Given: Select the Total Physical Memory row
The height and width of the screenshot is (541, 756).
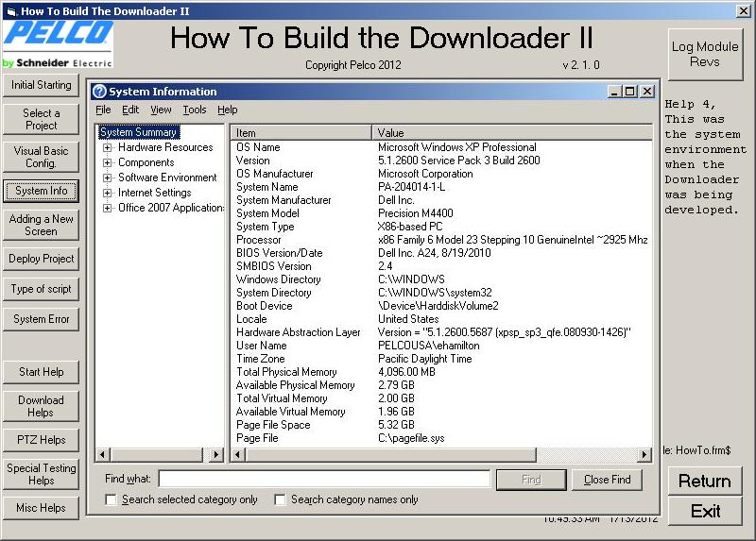Looking at the screenshot, I should click(x=441, y=372).
